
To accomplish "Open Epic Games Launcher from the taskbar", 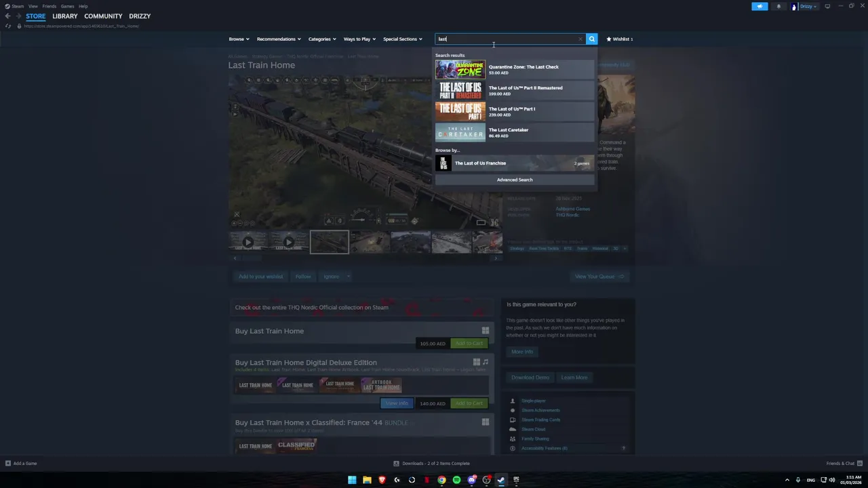I will 516,480.
